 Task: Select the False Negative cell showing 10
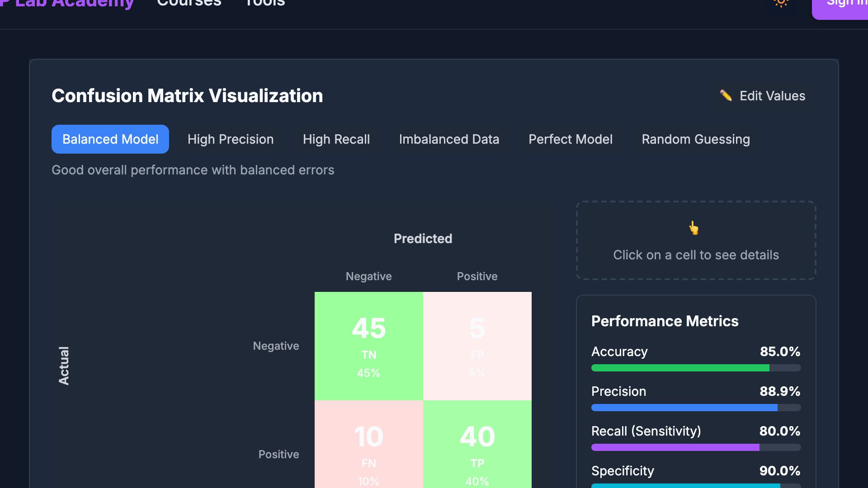(x=369, y=444)
